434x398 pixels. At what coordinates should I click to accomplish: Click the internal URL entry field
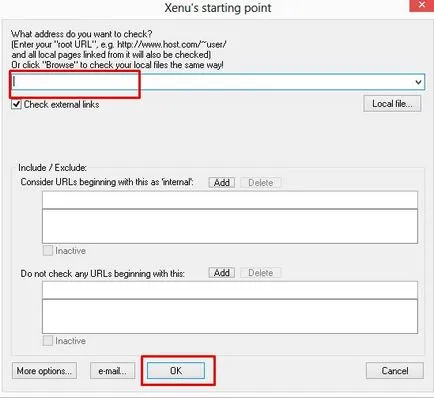pyautogui.click(x=230, y=200)
